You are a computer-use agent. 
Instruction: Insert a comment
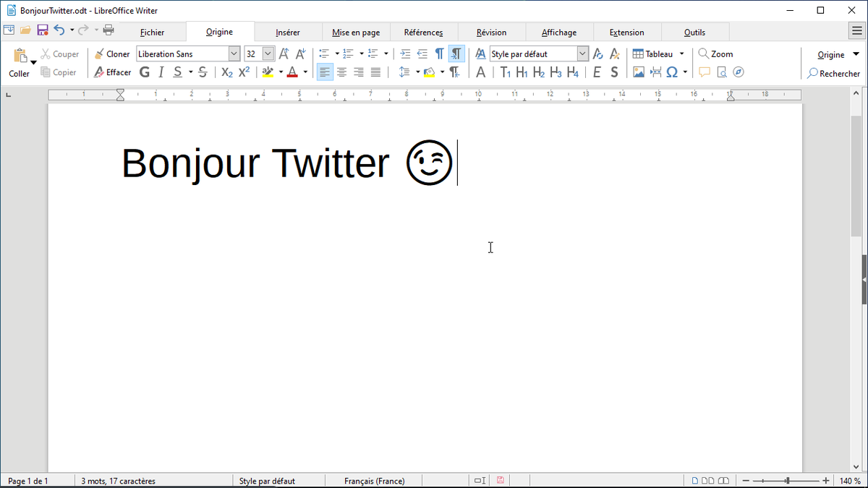click(705, 72)
